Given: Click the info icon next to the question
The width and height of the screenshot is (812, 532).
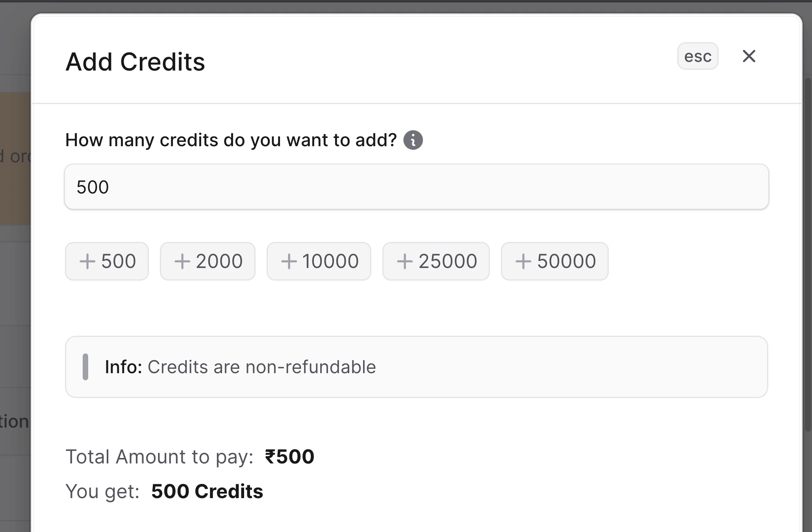Looking at the screenshot, I should point(413,140).
